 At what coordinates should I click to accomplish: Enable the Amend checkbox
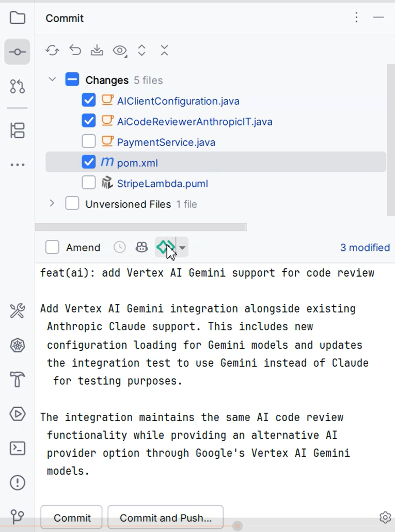click(x=52, y=247)
